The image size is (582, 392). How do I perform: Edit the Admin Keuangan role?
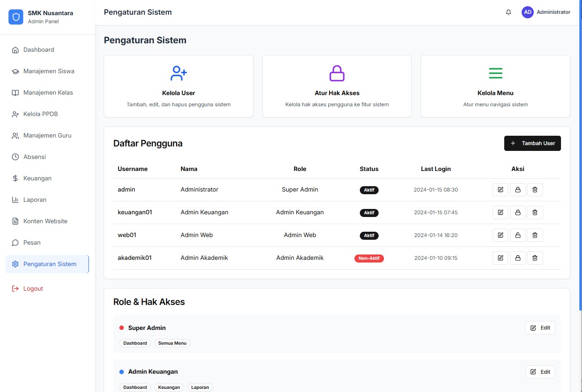[540, 372]
